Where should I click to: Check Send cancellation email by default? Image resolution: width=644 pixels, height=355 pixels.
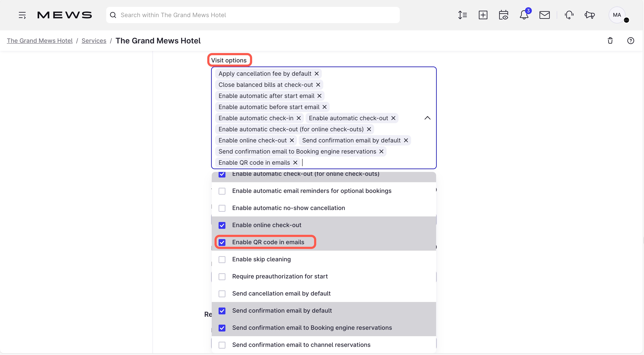tap(222, 293)
